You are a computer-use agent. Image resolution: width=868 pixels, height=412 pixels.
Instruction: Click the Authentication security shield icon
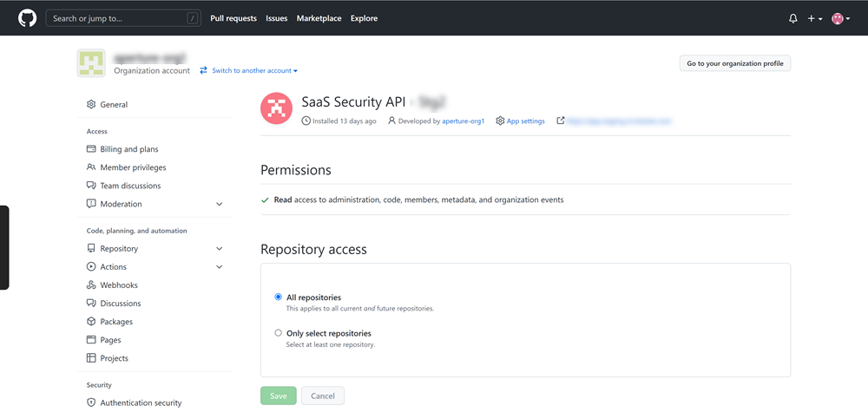coord(91,402)
